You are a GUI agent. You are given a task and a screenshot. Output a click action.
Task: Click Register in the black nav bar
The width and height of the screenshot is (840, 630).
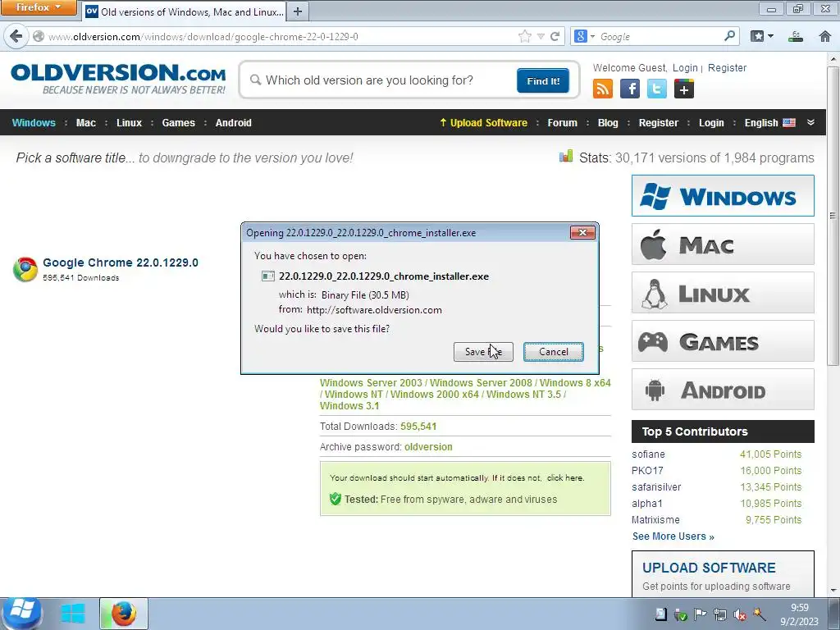[659, 123]
